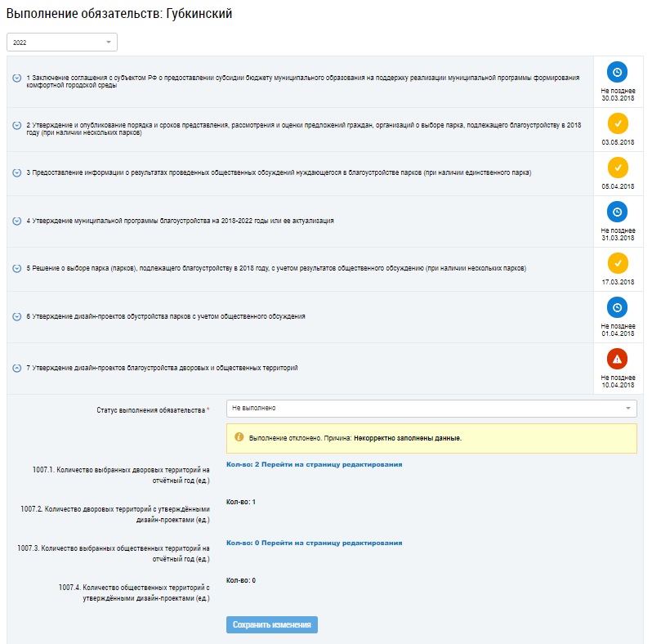
Task: Open the 2022 year dropdown
Action: [62, 42]
